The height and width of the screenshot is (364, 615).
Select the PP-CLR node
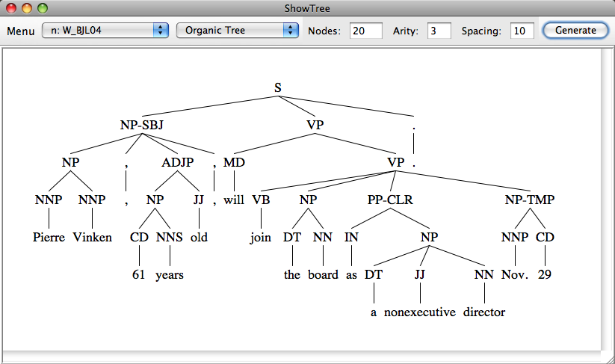390,200
